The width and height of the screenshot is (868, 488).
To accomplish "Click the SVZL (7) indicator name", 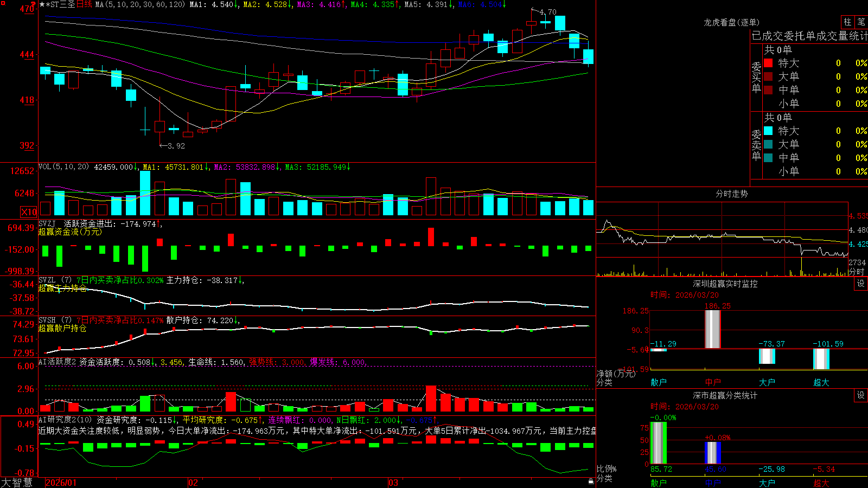I will (55, 280).
